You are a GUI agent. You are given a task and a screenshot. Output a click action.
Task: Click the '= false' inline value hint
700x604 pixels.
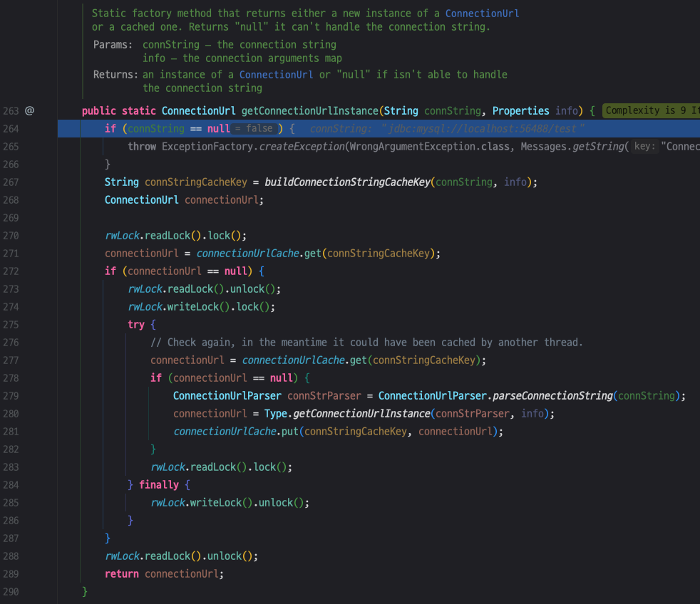[x=254, y=128]
